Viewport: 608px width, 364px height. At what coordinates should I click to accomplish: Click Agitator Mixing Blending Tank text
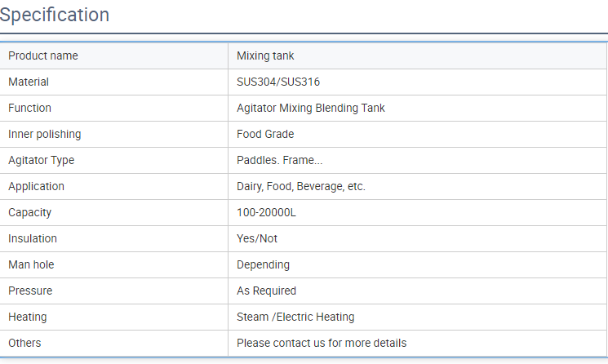(311, 108)
